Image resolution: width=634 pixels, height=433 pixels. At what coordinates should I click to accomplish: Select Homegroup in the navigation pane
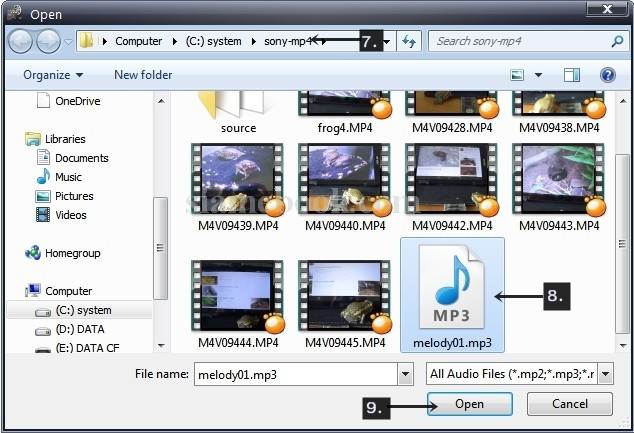pyautogui.click(x=73, y=253)
